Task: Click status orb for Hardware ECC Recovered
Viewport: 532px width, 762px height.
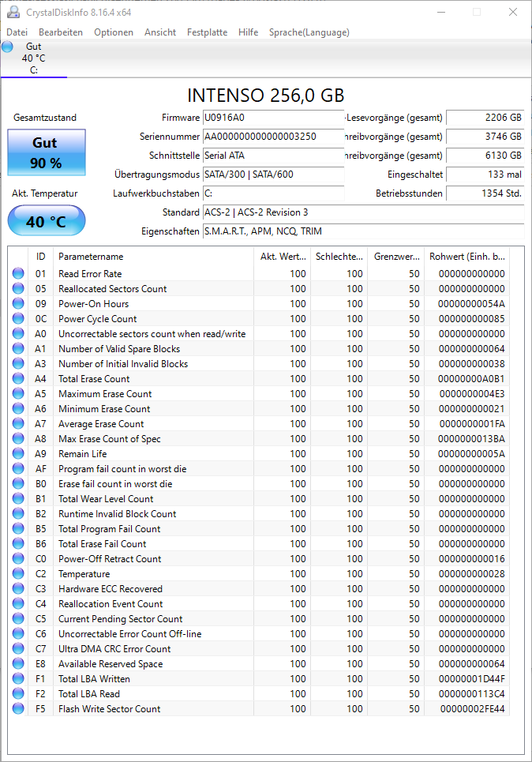Action: pyautogui.click(x=18, y=588)
